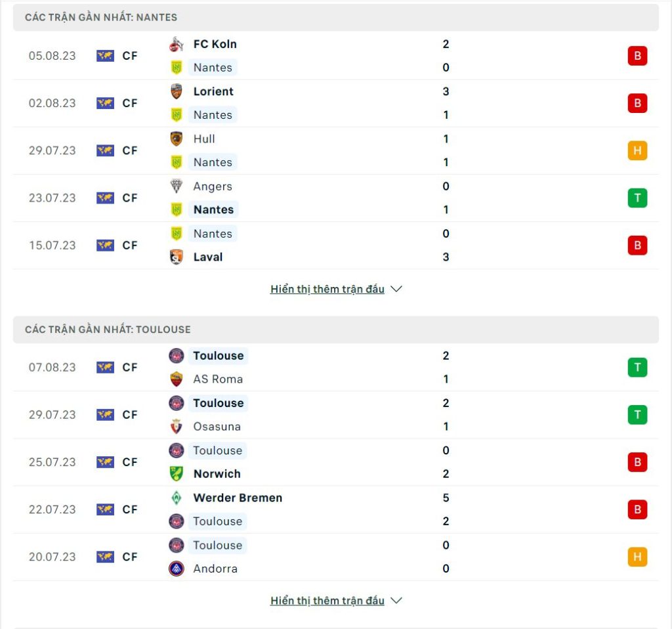This screenshot has width=672, height=629.
Task: Click green T badge for Angers match
Action: click(637, 198)
